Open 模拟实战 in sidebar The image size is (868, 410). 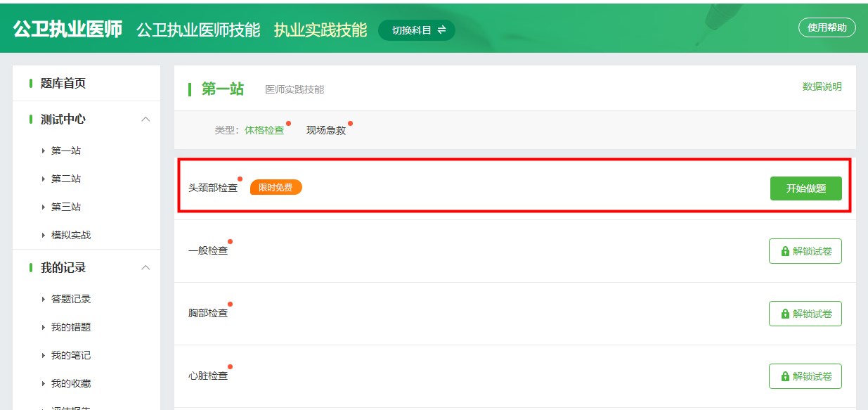click(x=70, y=235)
